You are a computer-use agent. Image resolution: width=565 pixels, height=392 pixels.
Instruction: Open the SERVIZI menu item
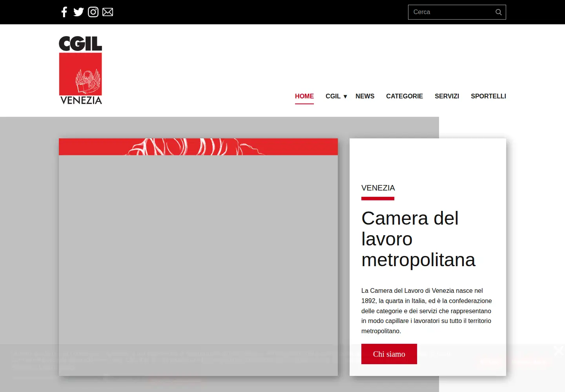pos(447,96)
